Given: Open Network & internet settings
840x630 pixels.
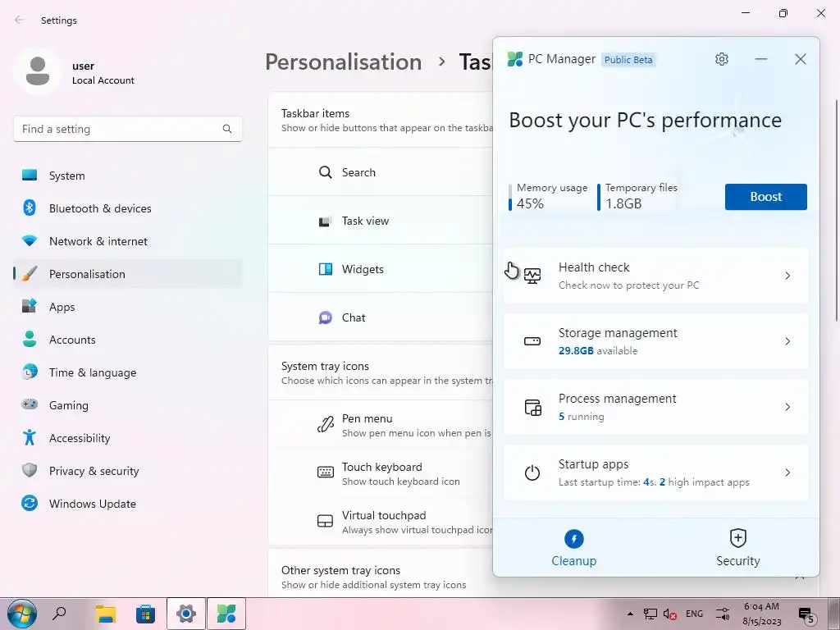Looking at the screenshot, I should point(127,241).
